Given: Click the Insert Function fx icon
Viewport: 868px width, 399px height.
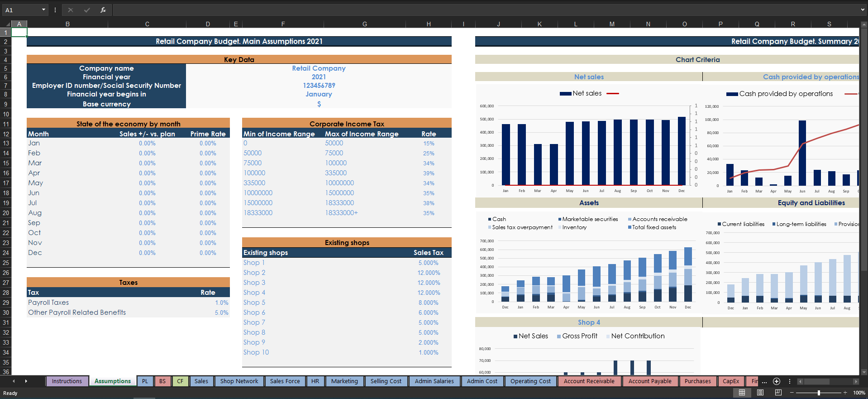Looking at the screenshot, I should point(103,10).
